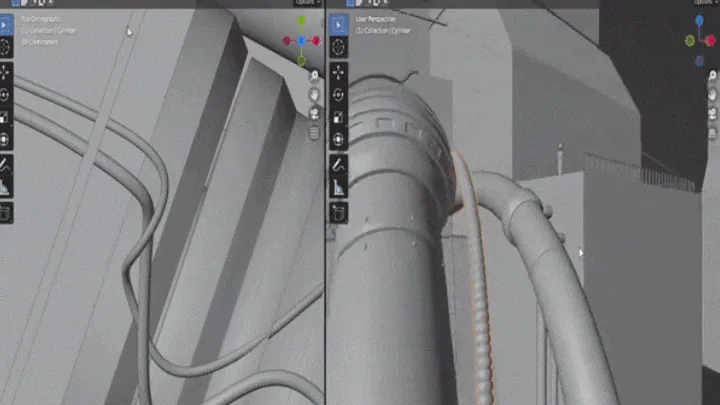Select the Annotate tool in the User Perspective viewport
The height and width of the screenshot is (405, 720).
338,165
